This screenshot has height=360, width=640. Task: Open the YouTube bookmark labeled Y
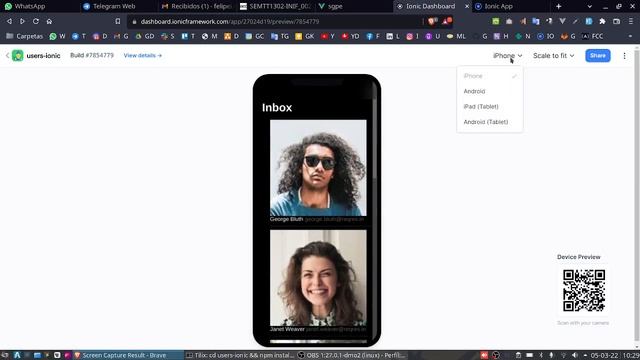[328, 36]
